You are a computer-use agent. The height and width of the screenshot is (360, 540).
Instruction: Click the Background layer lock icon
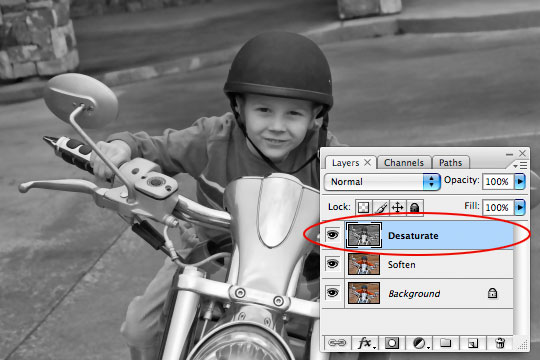point(492,293)
